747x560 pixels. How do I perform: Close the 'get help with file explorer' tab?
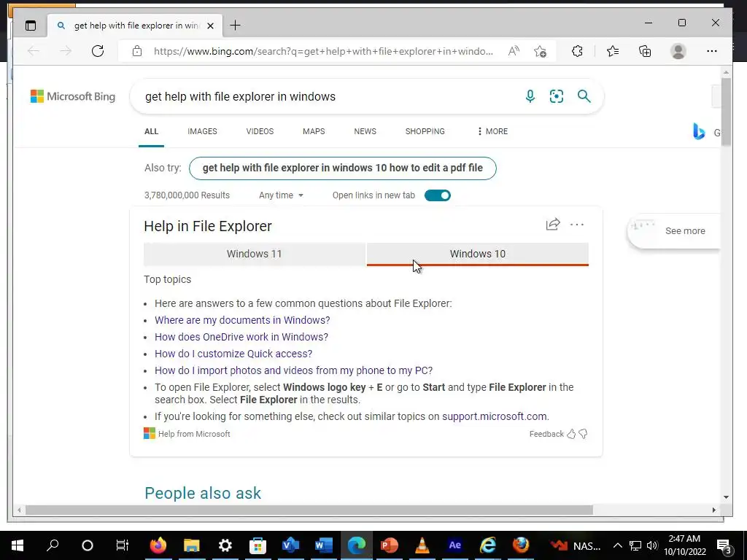(x=210, y=26)
